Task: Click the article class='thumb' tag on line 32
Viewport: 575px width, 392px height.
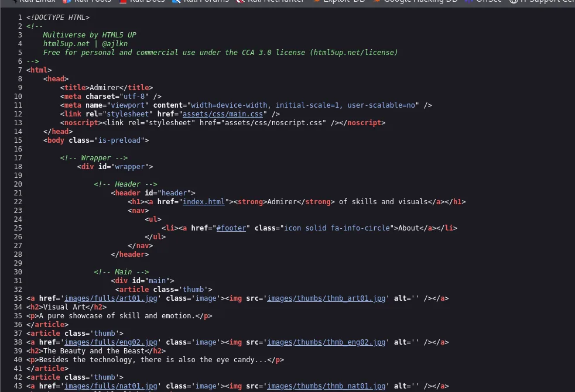Action: pos(163,290)
